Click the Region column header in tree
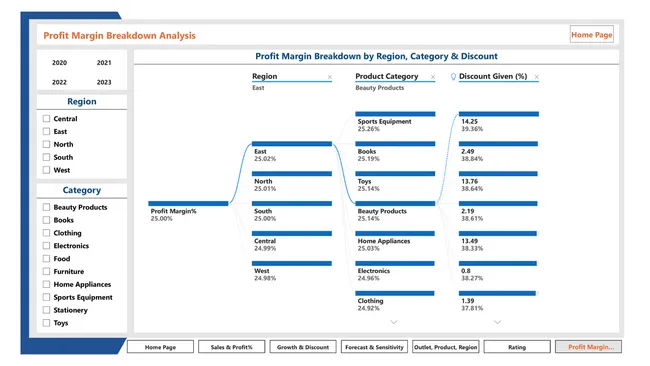Screen dimensions: 650x366 click(264, 76)
